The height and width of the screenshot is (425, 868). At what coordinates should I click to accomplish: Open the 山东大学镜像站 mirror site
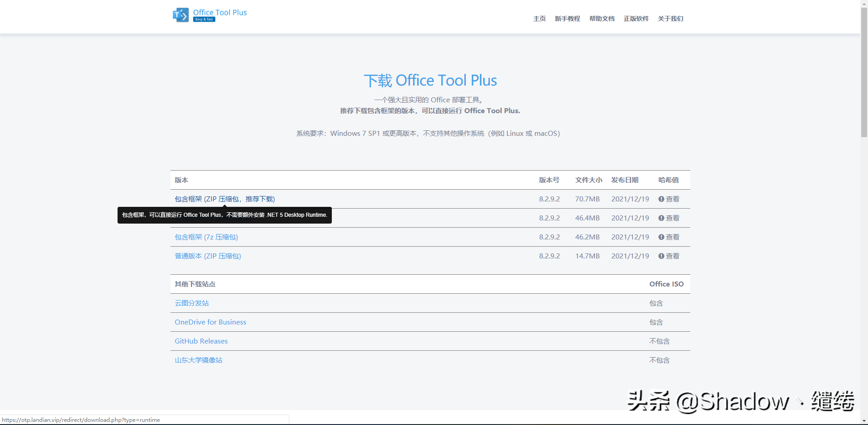coord(198,360)
